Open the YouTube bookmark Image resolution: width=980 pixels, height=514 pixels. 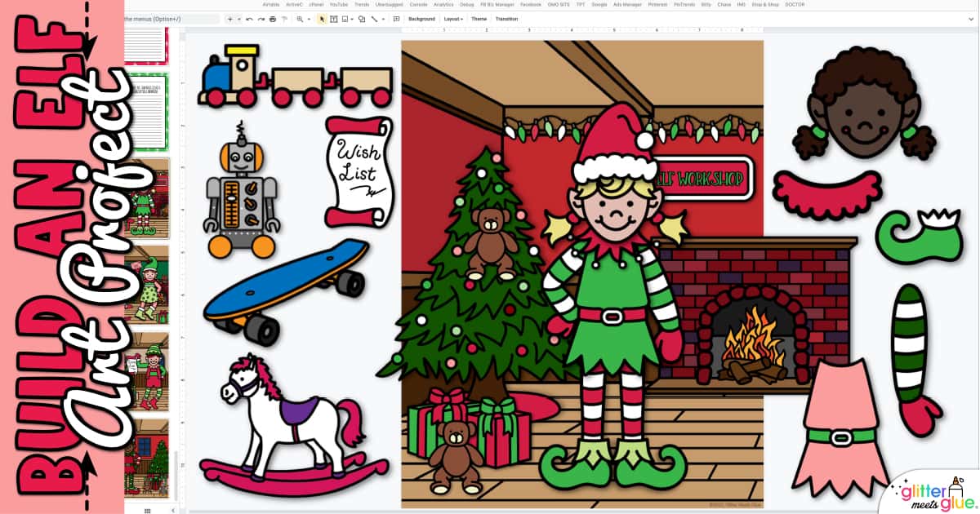coord(339,4)
